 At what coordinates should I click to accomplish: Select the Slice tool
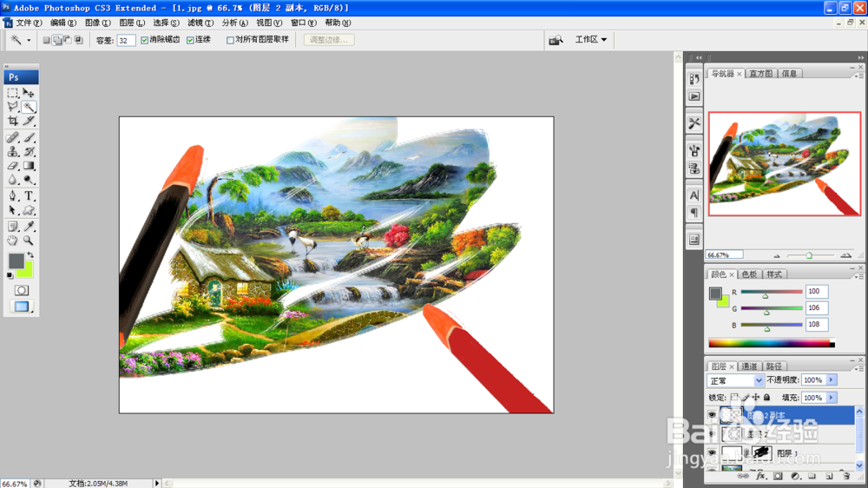tap(29, 121)
